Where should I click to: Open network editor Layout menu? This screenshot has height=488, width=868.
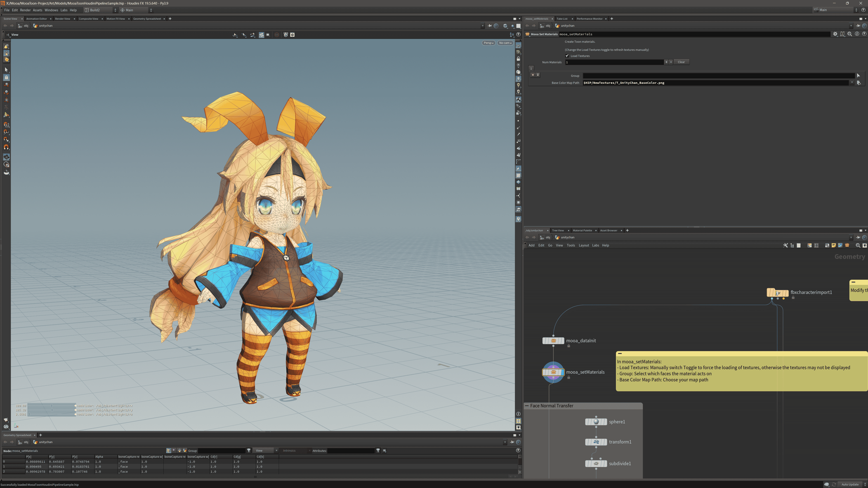(x=584, y=245)
